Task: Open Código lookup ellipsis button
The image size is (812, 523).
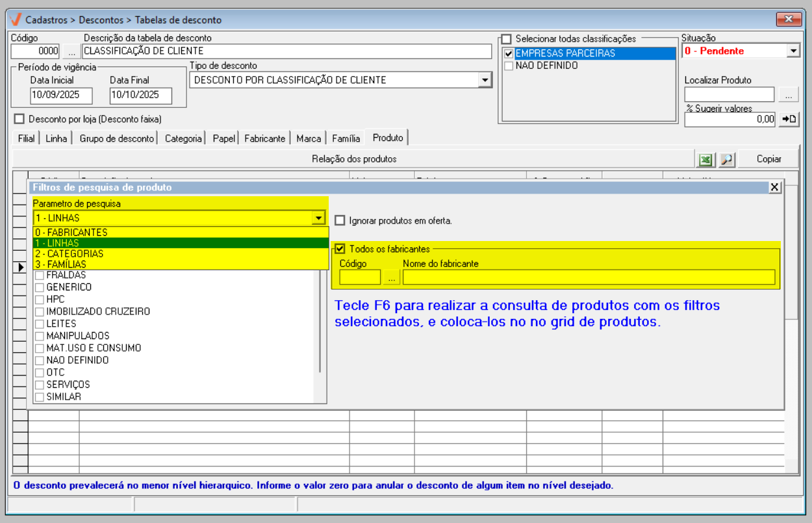Action: point(71,51)
